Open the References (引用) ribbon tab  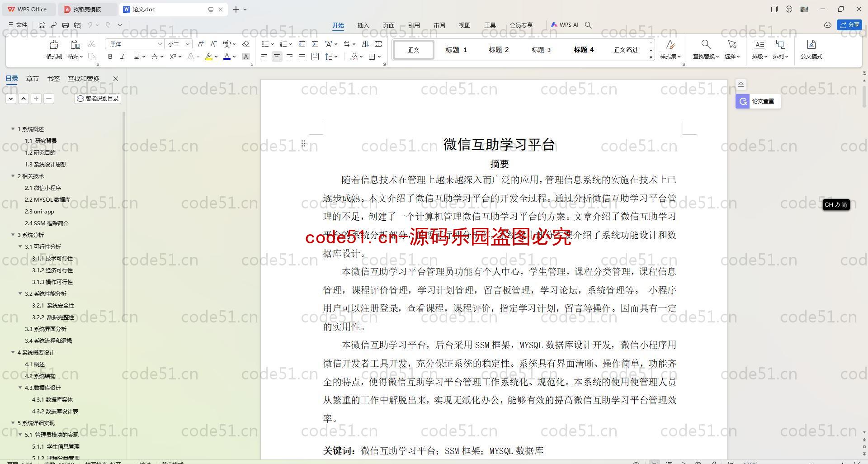point(414,25)
